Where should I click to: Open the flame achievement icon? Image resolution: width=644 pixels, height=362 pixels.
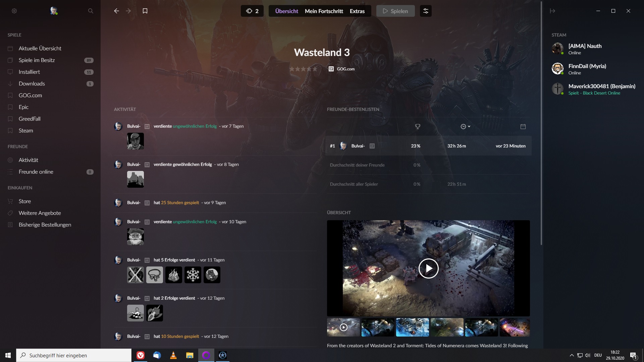(x=174, y=275)
